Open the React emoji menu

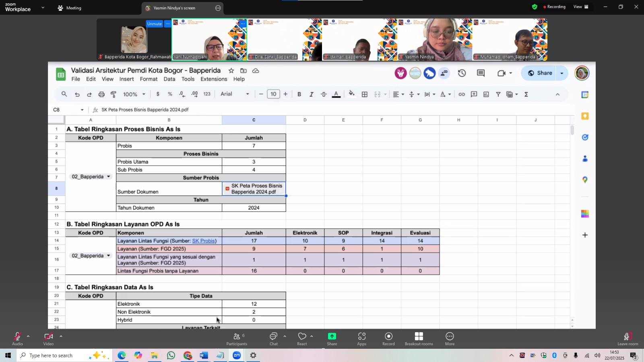tap(302, 339)
